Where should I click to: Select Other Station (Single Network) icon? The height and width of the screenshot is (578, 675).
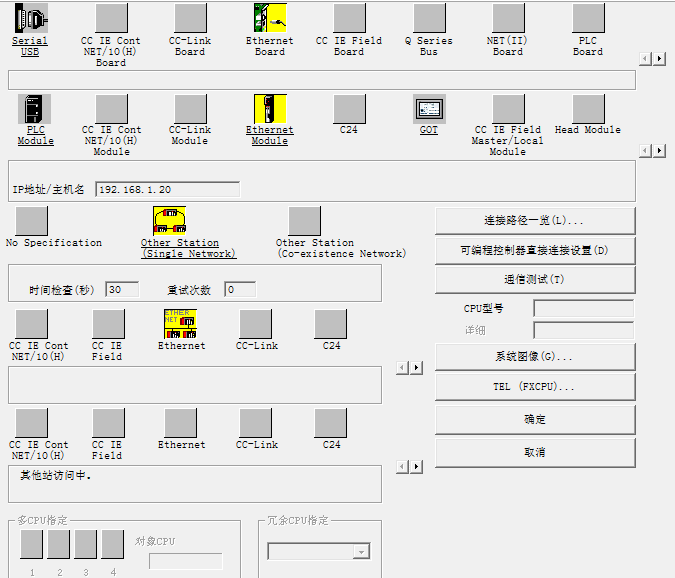(169, 221)
